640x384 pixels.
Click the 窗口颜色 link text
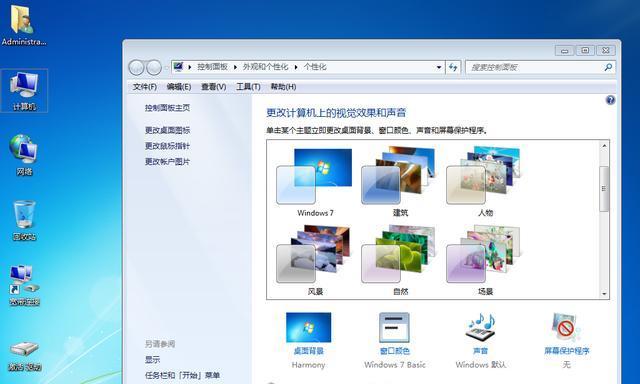394,351
